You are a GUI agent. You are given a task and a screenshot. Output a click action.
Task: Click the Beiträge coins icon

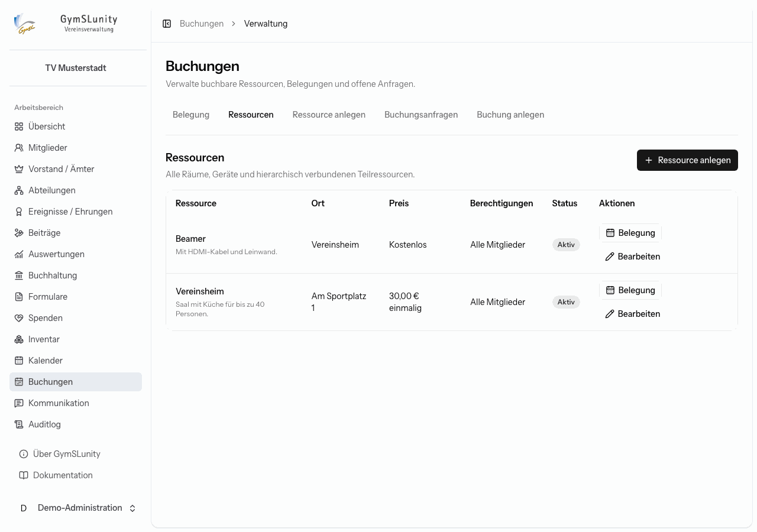click(19, 233)
